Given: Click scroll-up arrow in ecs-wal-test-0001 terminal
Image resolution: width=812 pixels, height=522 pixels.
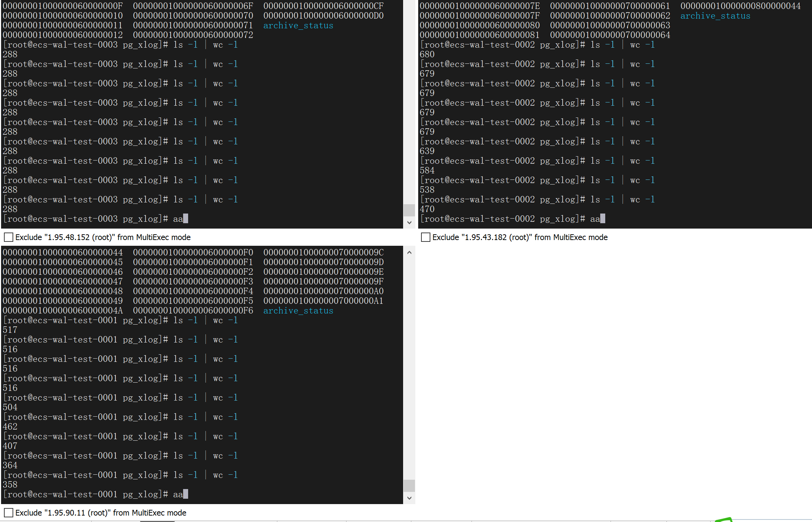Looking at the screenshot, I should tap(409, 253).
